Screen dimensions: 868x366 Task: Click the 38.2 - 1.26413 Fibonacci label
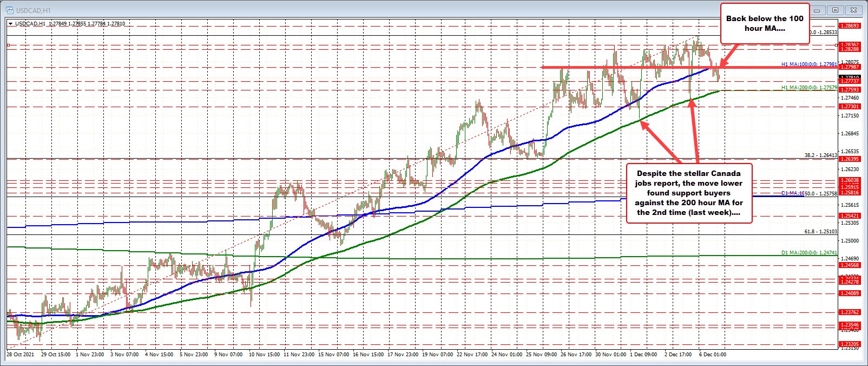pyautogui.click(x=820, y=155)
